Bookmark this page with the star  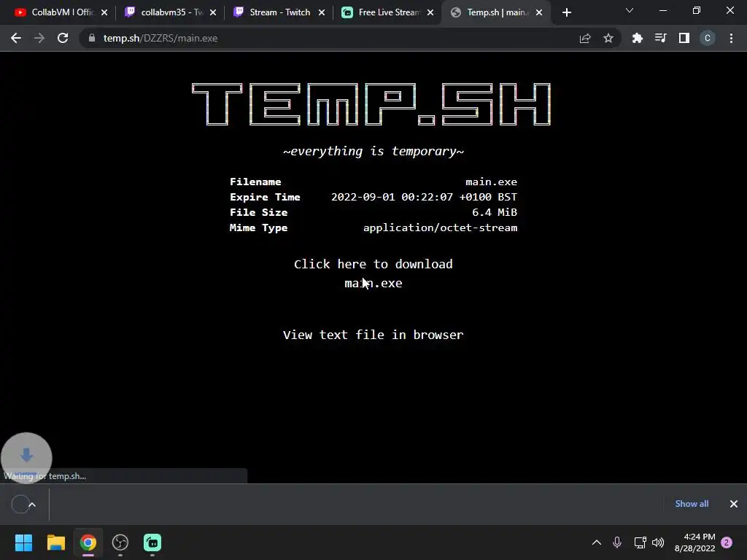[608, 38]
